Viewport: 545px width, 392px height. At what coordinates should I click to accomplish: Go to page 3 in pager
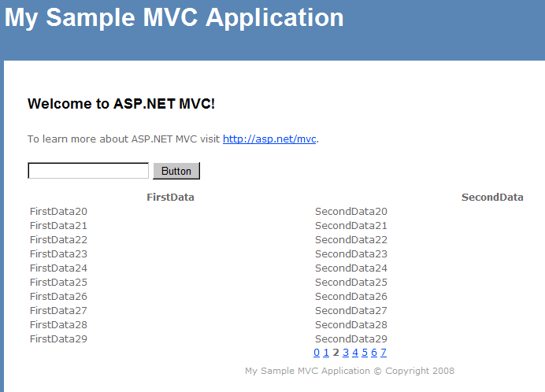coord(346,353)
